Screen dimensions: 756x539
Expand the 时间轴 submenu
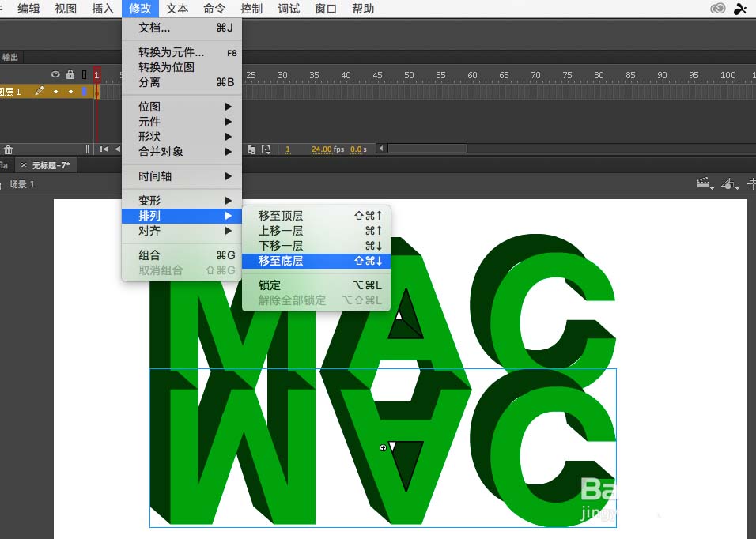click(x=181, y=175)
